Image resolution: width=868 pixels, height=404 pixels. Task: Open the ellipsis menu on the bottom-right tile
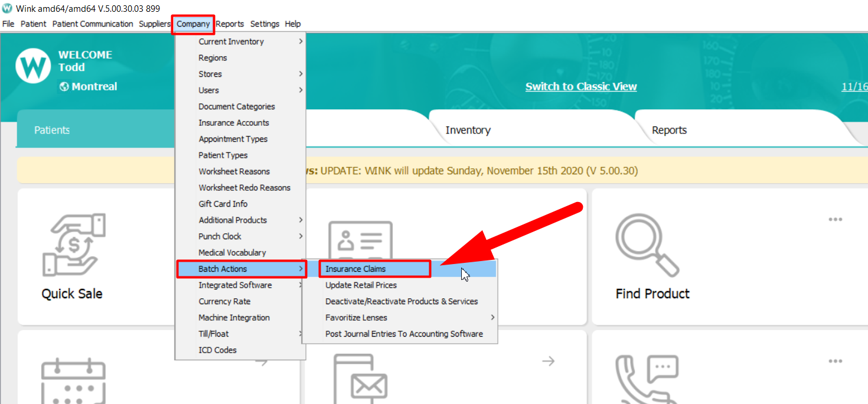point(835,360)
